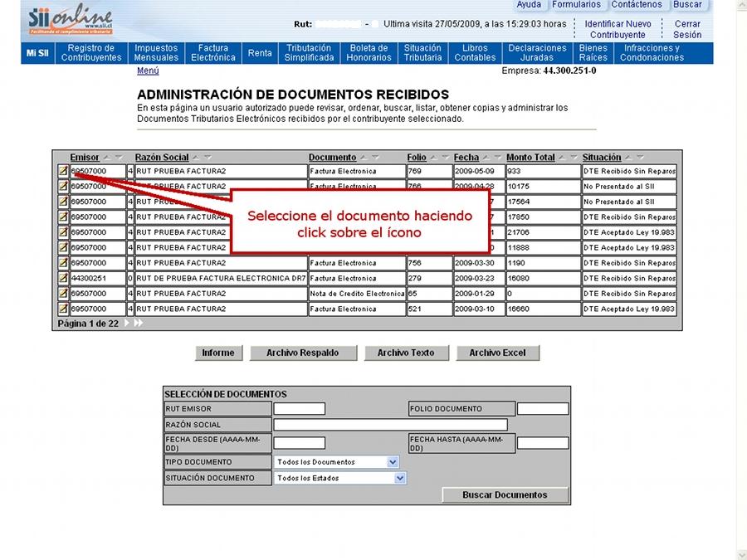Open Factura Electrónica menu
747x560 pixels.
pos(213,53)
